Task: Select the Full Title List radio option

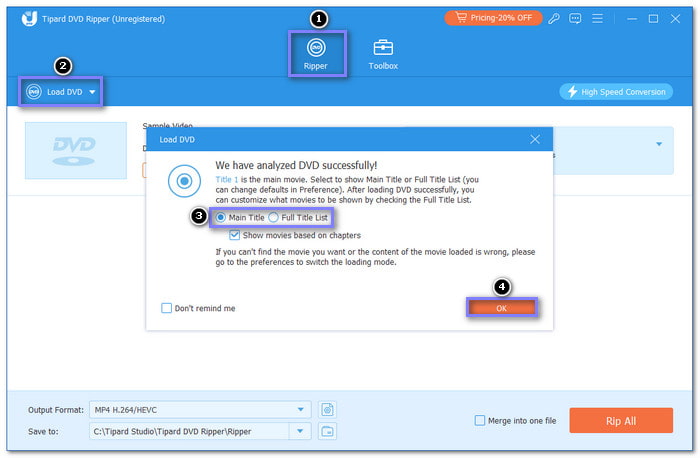Action: coord(298,217)
